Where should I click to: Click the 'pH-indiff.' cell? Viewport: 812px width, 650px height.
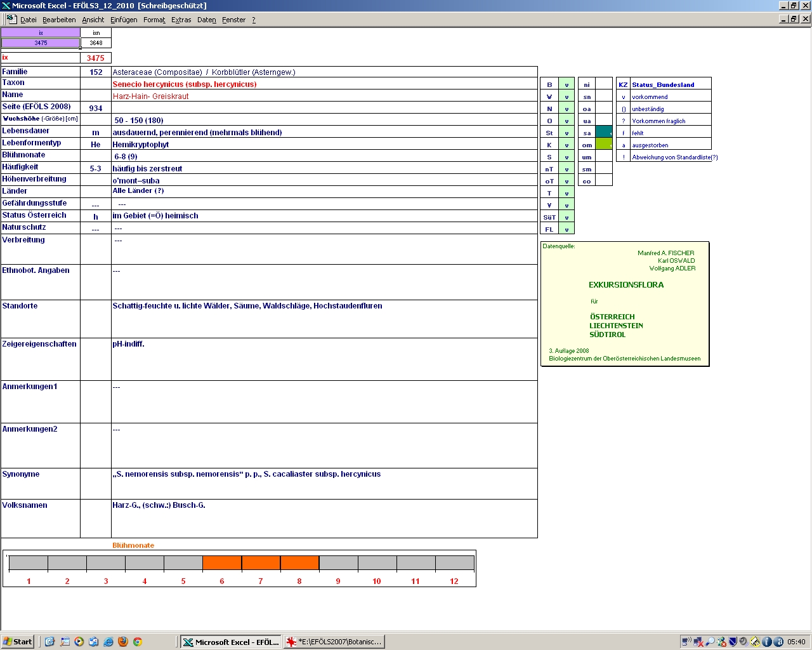(x=324, y=359)
